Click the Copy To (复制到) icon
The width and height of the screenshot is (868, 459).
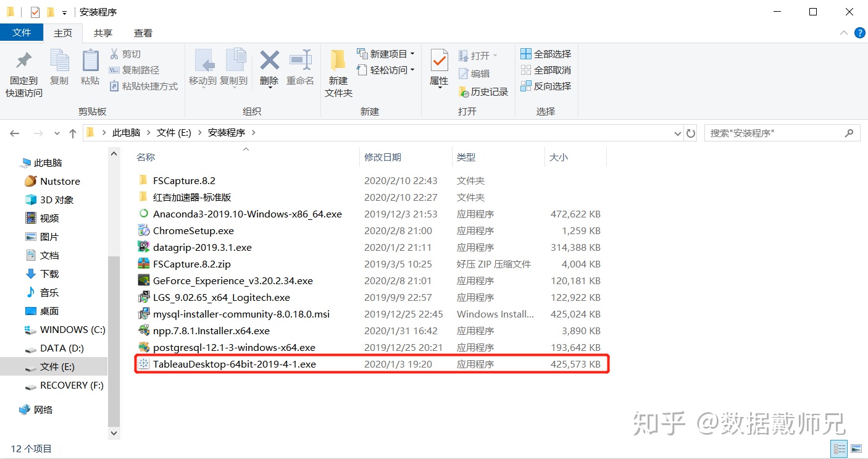(x=235, y=61)
